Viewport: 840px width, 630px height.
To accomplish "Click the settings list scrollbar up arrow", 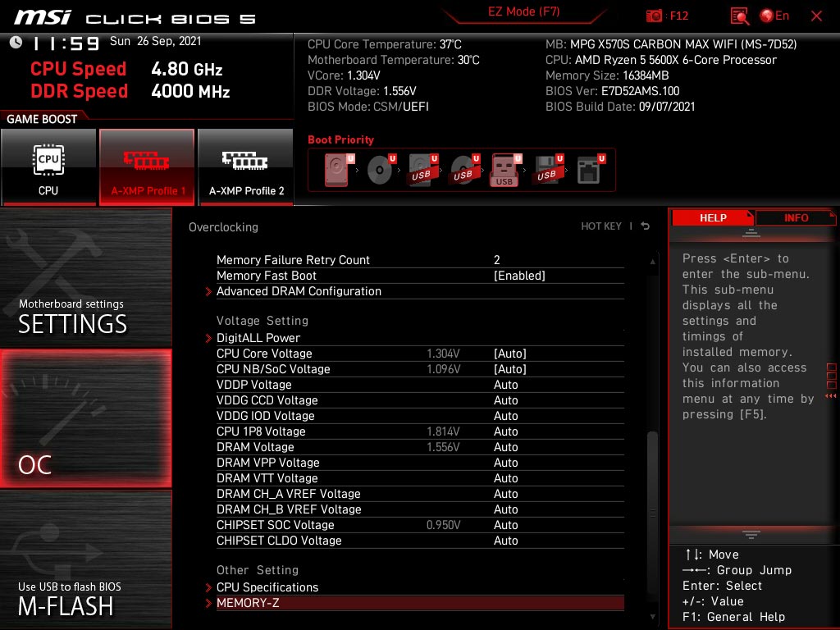I will pos(652,262).
